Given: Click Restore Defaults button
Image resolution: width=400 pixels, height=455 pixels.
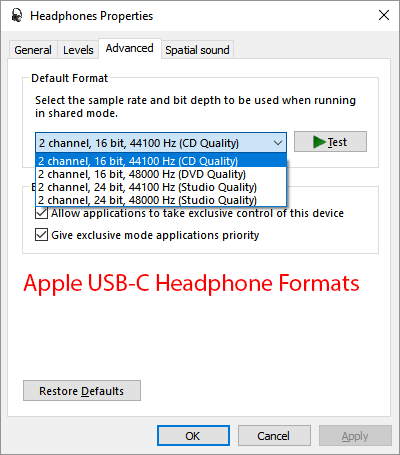Looking at the screenshot, I should [x=82, y=391].
